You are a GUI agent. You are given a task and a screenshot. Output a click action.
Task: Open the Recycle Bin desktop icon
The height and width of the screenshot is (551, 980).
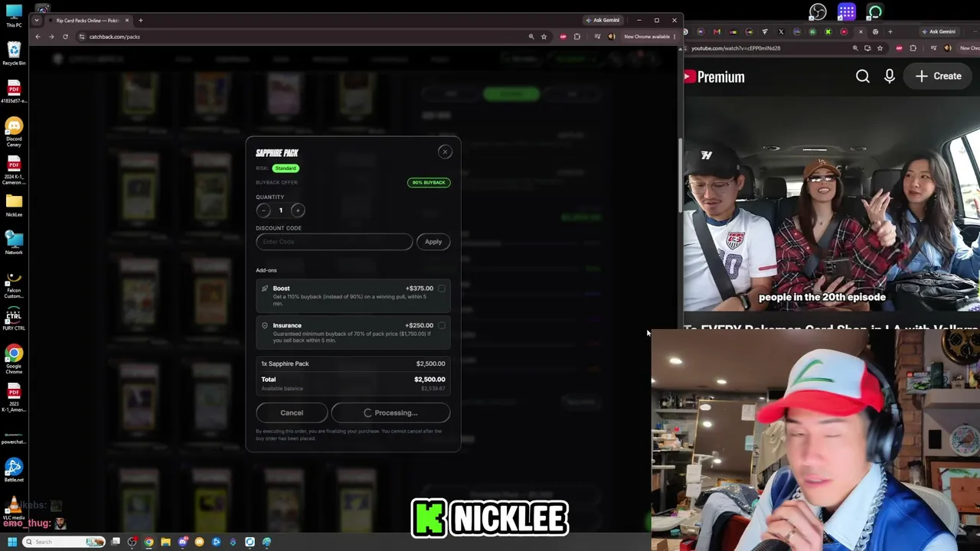(x=14, y=54)
